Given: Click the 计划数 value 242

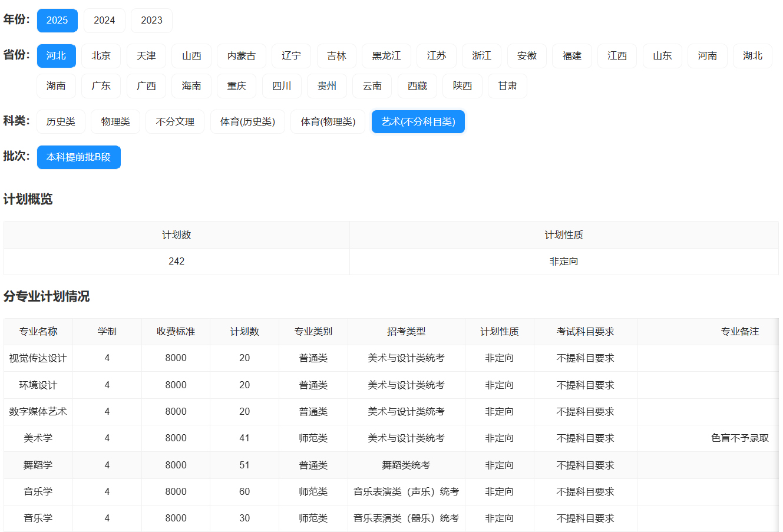Looking at the screenshot, I should (177, 262).
